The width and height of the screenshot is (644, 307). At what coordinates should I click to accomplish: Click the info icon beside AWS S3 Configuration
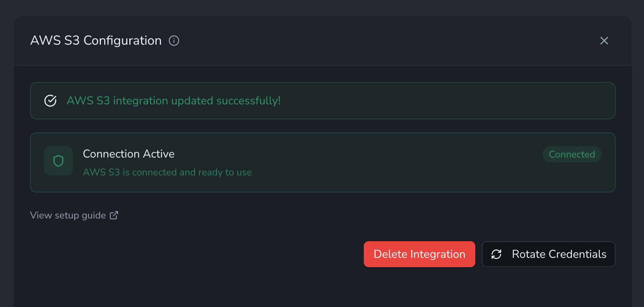pyautogui.click(x=174, y=41)
